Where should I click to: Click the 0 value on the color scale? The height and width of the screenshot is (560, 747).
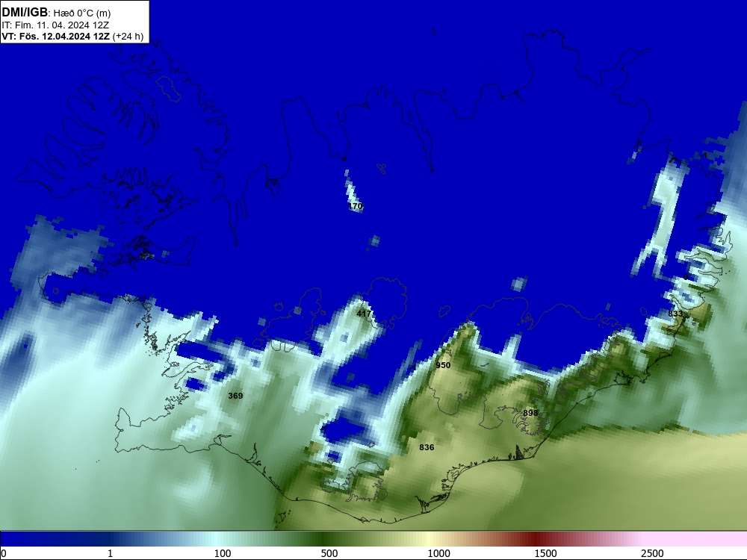[x=4, y=553]
